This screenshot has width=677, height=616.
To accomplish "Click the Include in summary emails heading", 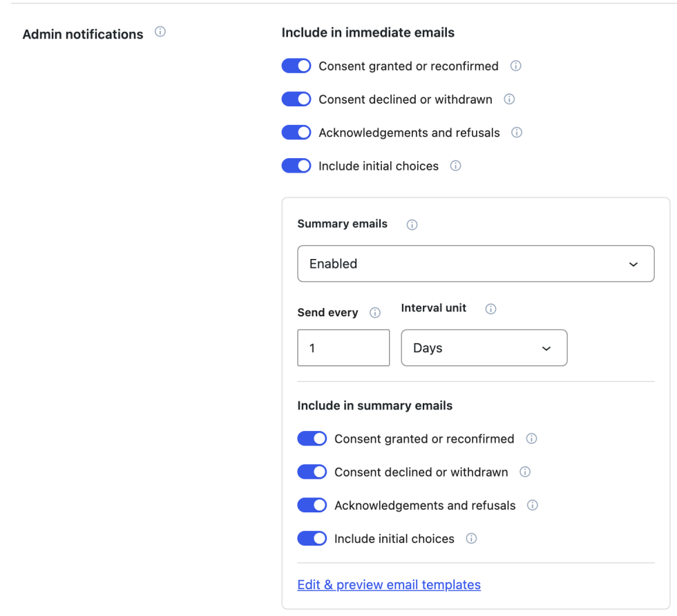I will (374, 406).
